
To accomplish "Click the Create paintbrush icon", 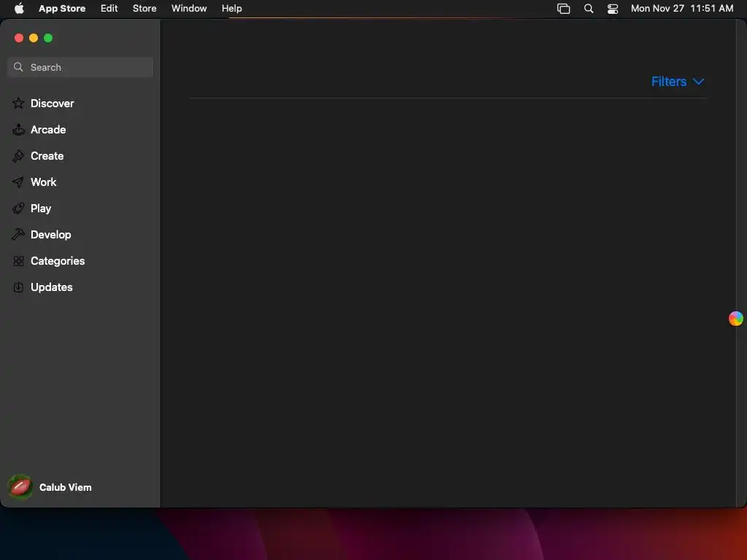I will [x=18, y=156].
